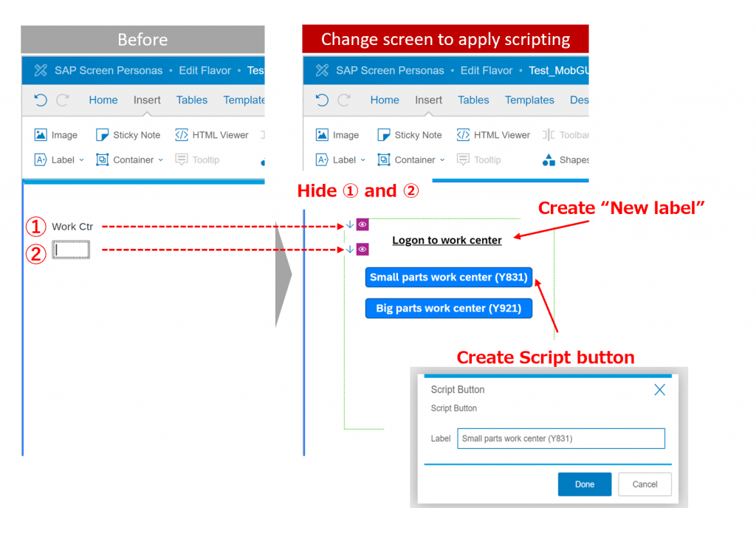The image size is (756, 553).
Task: Select the Shapes tool icon
Action: (549, 159)
